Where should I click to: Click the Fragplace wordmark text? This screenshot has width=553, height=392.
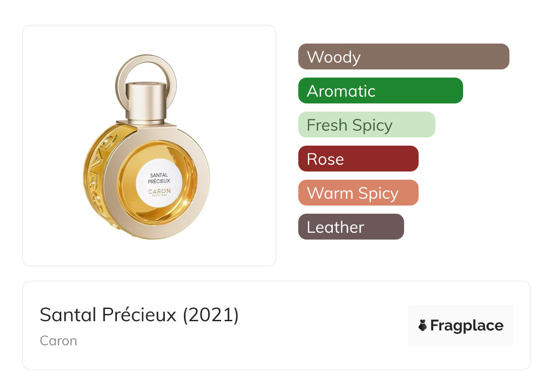click(467, 325)
